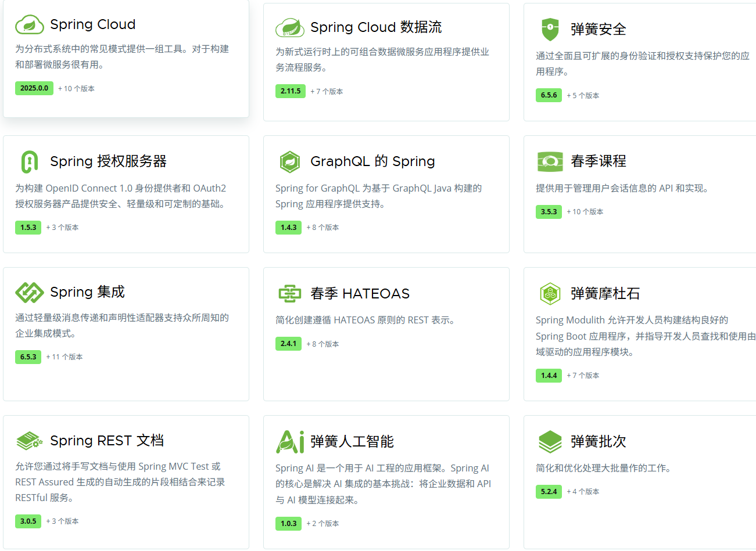Viewport: 756px width, 551px height.
Task: Click the 弹簧摩杜石 description text
Action: pos(645,336)
